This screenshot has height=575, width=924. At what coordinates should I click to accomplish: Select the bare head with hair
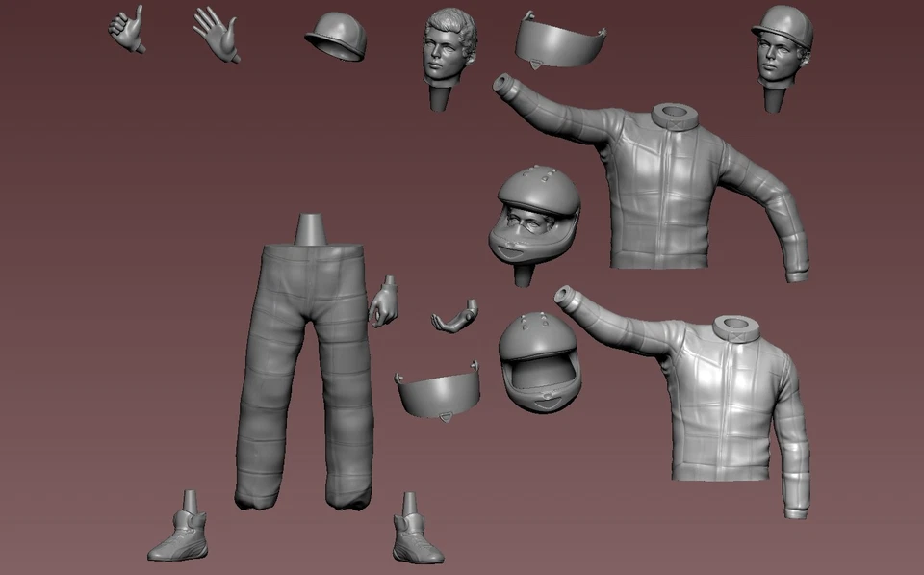tap(449, 58)
